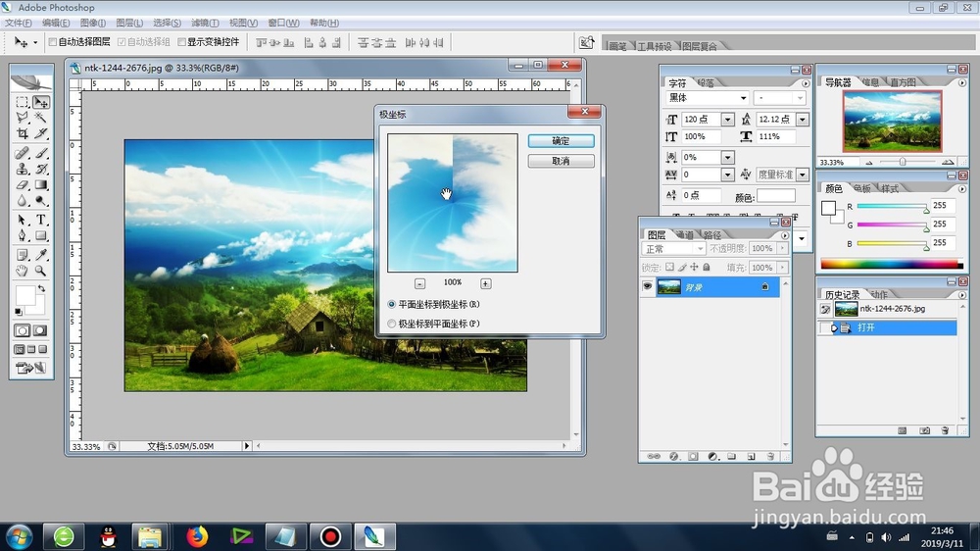This screenshot has width=980, height=551.
Task: Swap foreground and background colors
Action: tap(41, 289)
